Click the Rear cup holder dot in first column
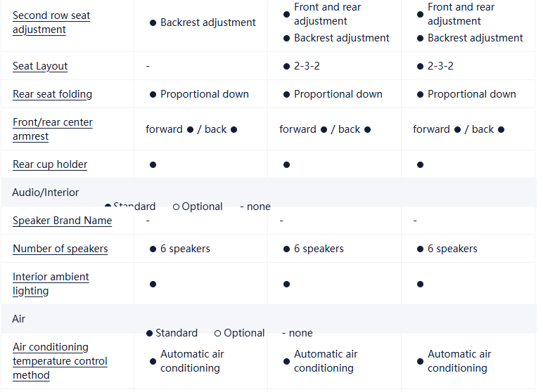This screenshot has width=543, height=392. click(x=153, y=164)
